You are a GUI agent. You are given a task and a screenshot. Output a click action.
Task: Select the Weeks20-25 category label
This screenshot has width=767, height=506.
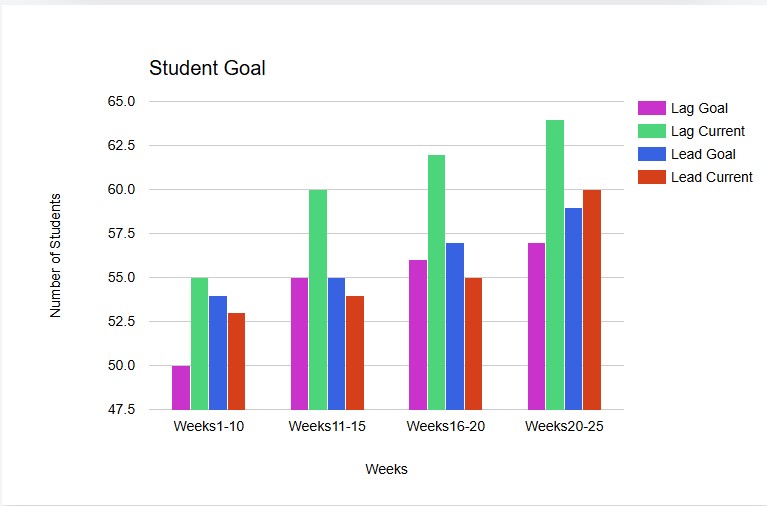(564, 427)
